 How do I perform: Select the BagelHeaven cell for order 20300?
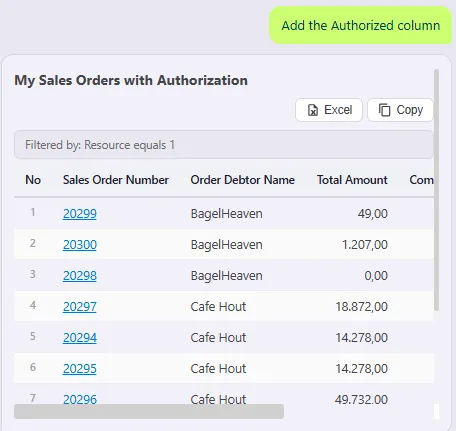click(226, 245)
